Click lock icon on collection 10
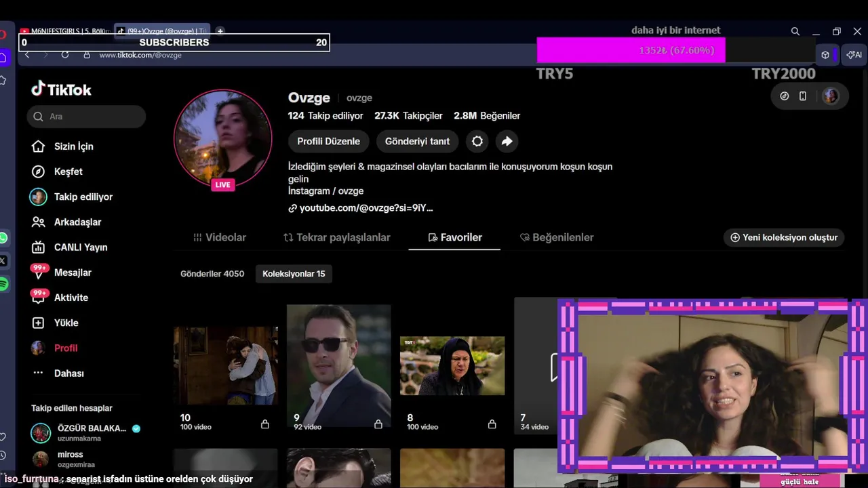Screen dimensions: 868x488 coord(265,424)
